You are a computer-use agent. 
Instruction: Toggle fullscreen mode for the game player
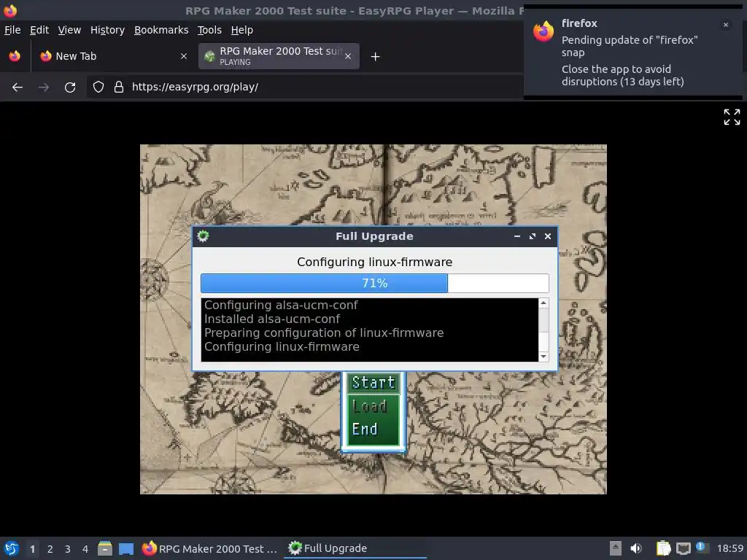pyautogui.click(x=732, y=117)
